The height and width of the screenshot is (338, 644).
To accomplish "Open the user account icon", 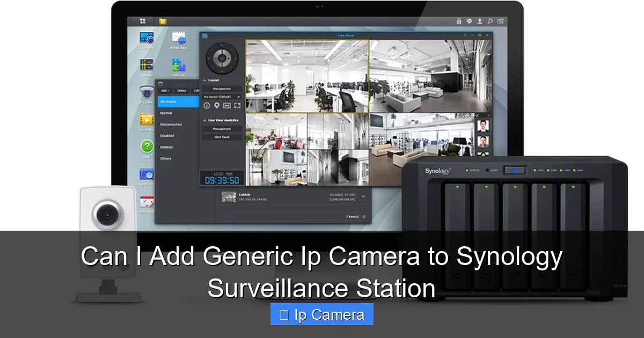I will click(x=480, y=21).
